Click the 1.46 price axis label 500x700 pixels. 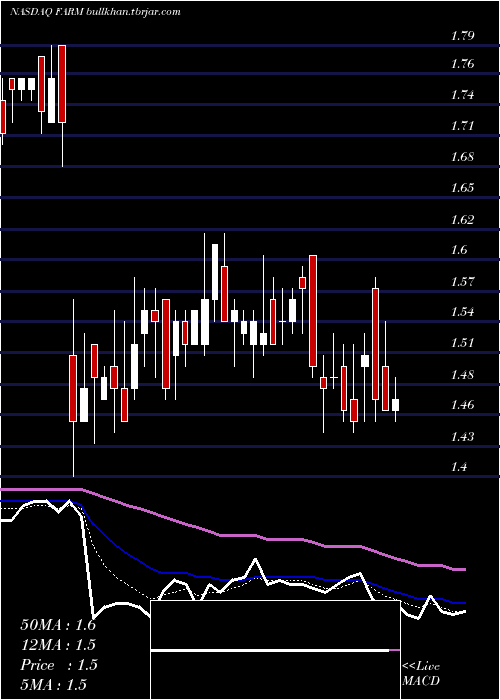coord(465,405)
